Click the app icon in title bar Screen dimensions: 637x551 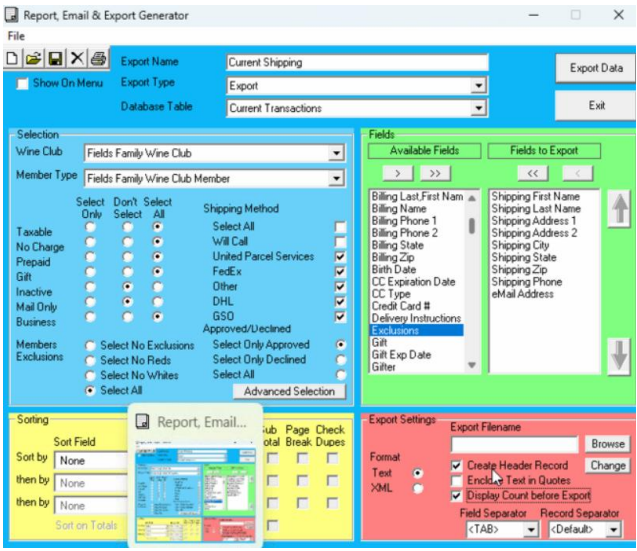coord(11,15)
